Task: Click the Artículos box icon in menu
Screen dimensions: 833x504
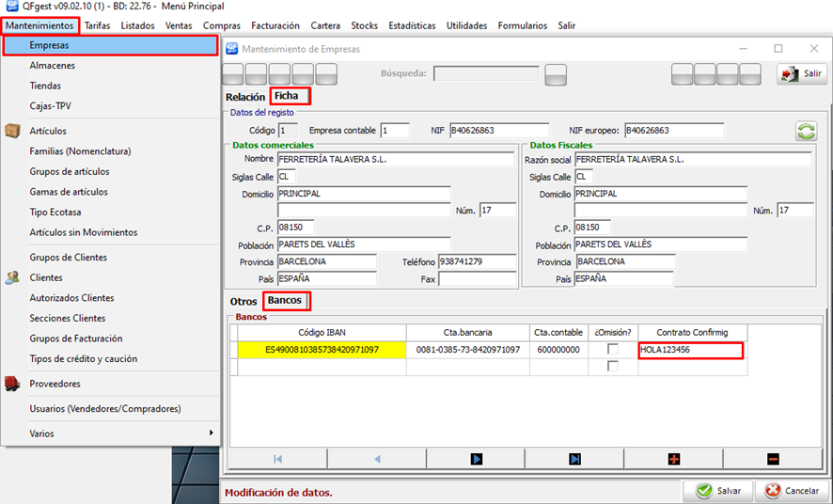Action: coord(12,131)
